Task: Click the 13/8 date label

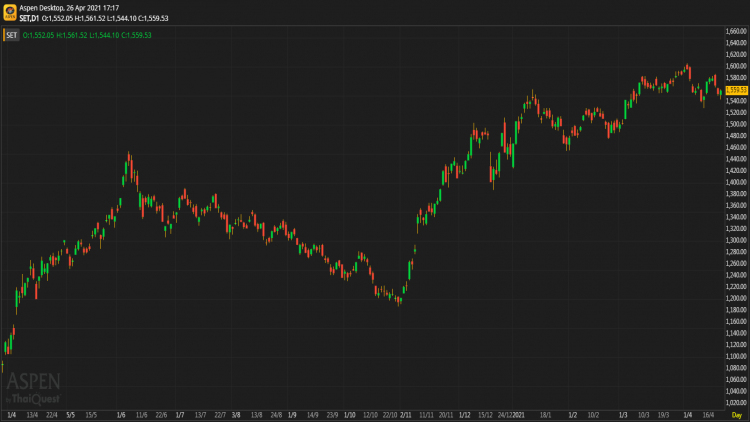Action: 256,415
